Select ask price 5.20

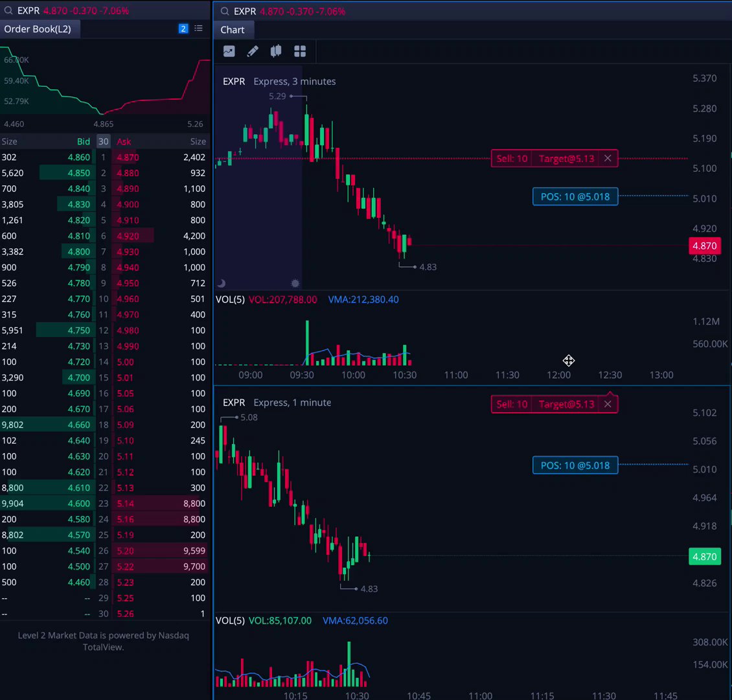pos(125,550)
